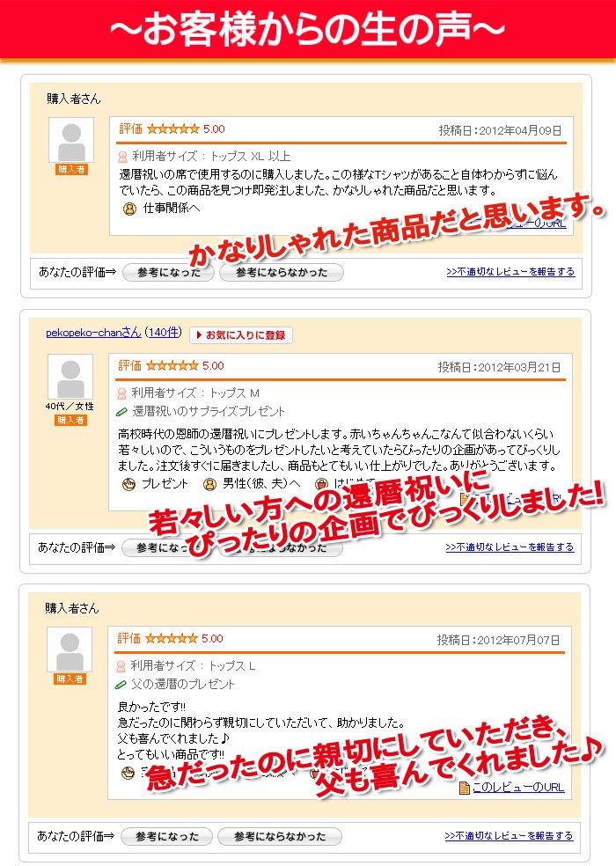Open このレビューのURL link in third review
This screenshot has height=866, width=616.
pos(518,788)
